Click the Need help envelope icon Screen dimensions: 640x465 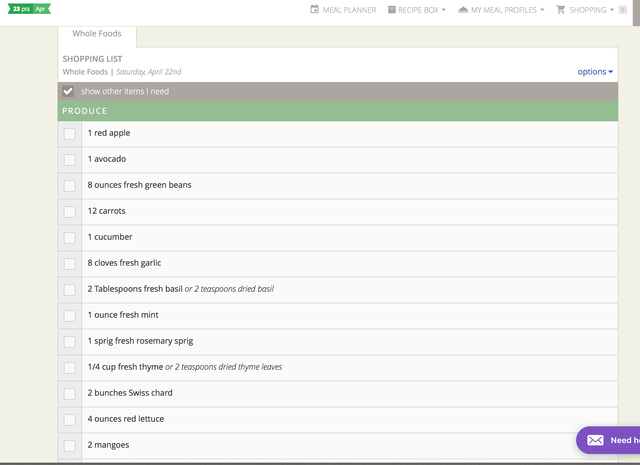tap(595, 440)
